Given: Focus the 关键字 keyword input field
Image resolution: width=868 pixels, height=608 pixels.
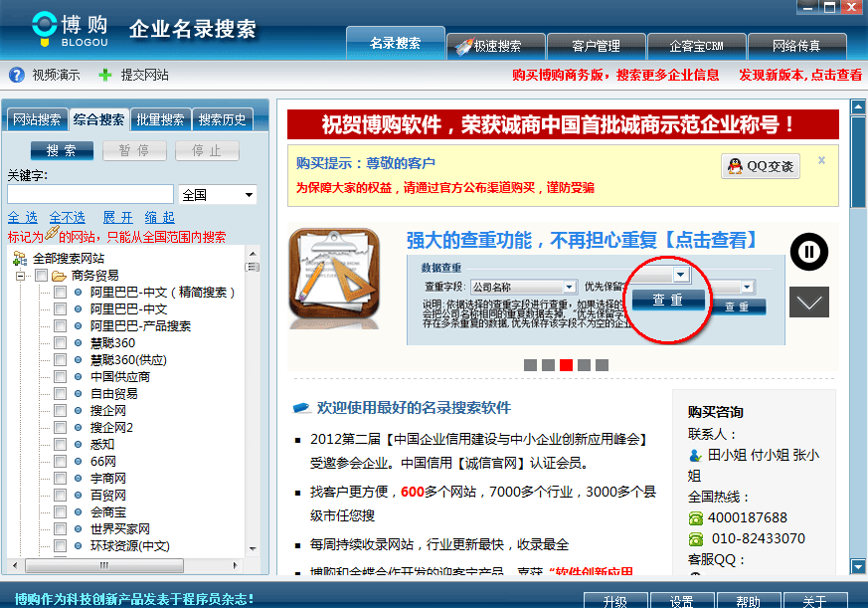Looking at the screenshot, I should (90, 194).
